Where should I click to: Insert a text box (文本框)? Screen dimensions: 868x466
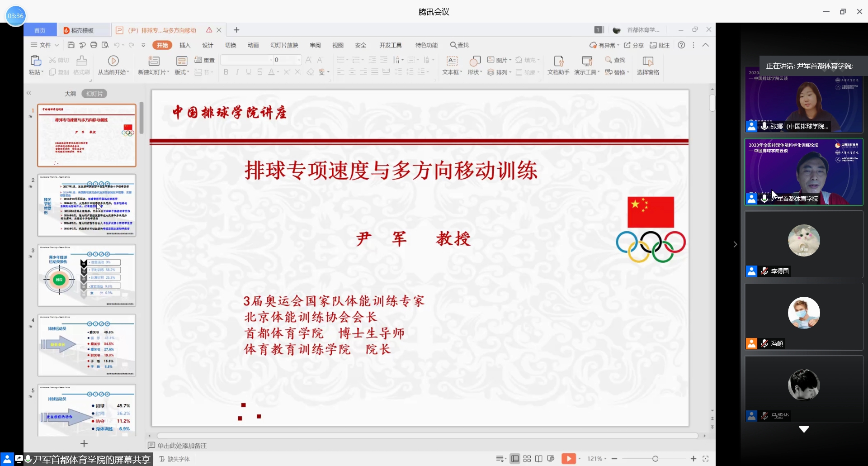[x=452, y=61]
